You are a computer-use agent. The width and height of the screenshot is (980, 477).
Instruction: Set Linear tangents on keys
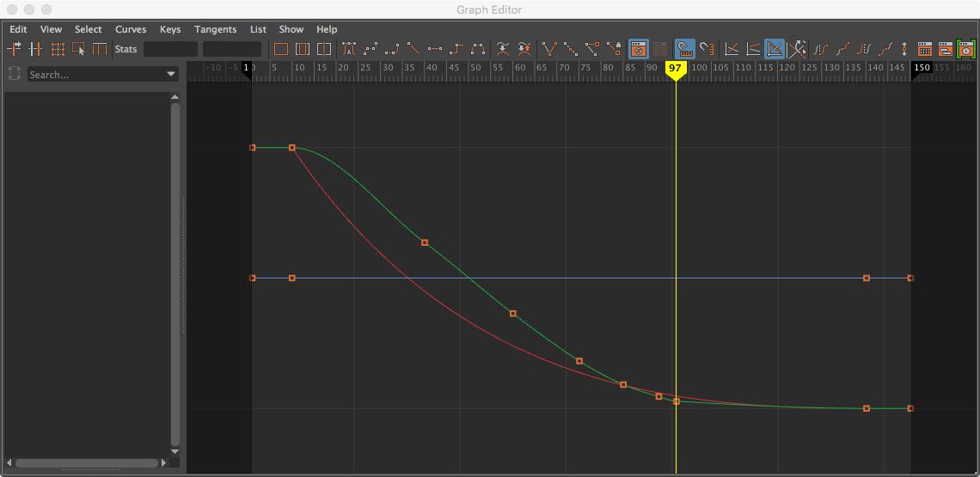[413, 49]
